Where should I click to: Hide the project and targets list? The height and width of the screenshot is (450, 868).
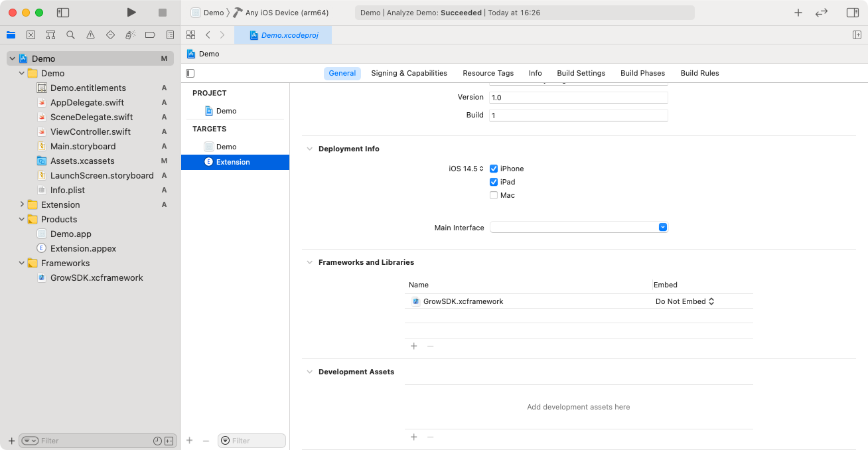190,73
